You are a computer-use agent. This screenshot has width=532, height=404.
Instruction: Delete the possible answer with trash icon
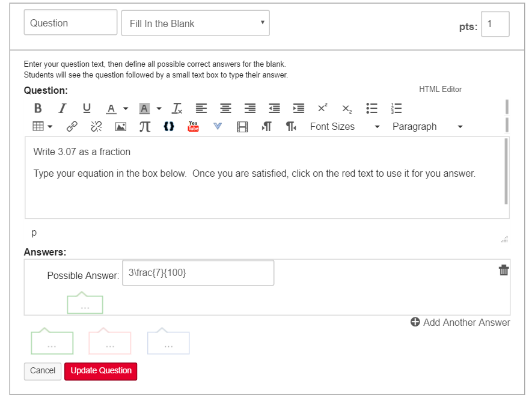tap(504, 271)
